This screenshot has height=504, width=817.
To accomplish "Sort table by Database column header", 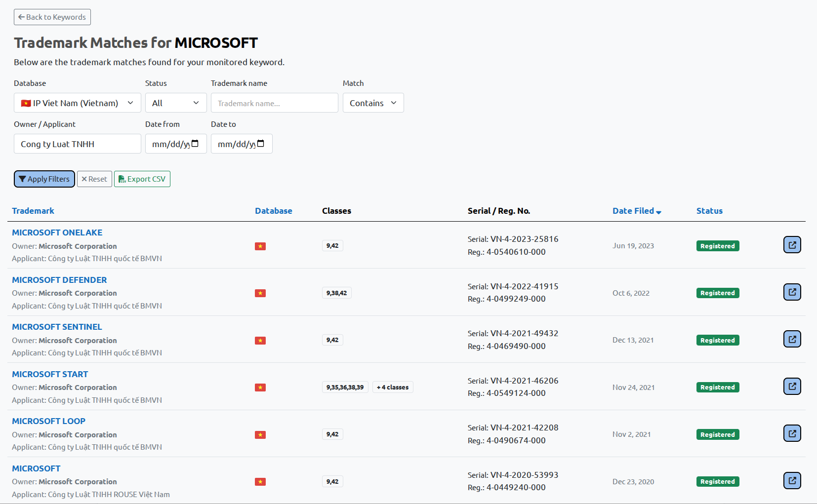I will click(x=274, y=211).
